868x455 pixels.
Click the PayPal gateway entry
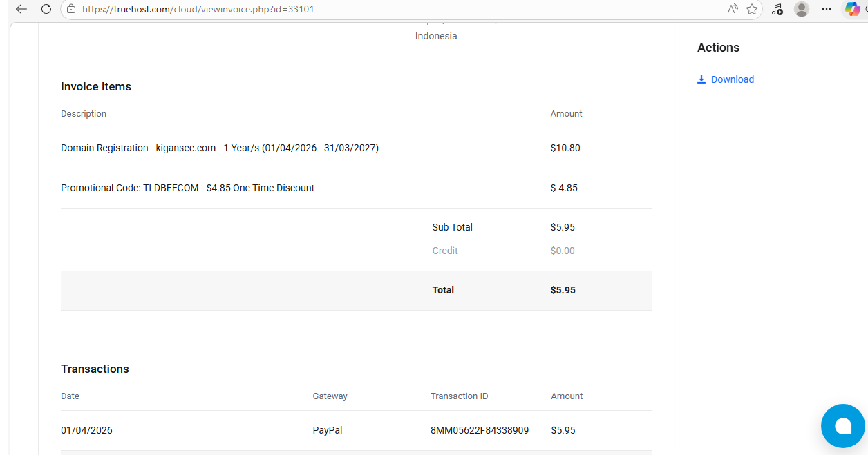click(x=328, y=430)
